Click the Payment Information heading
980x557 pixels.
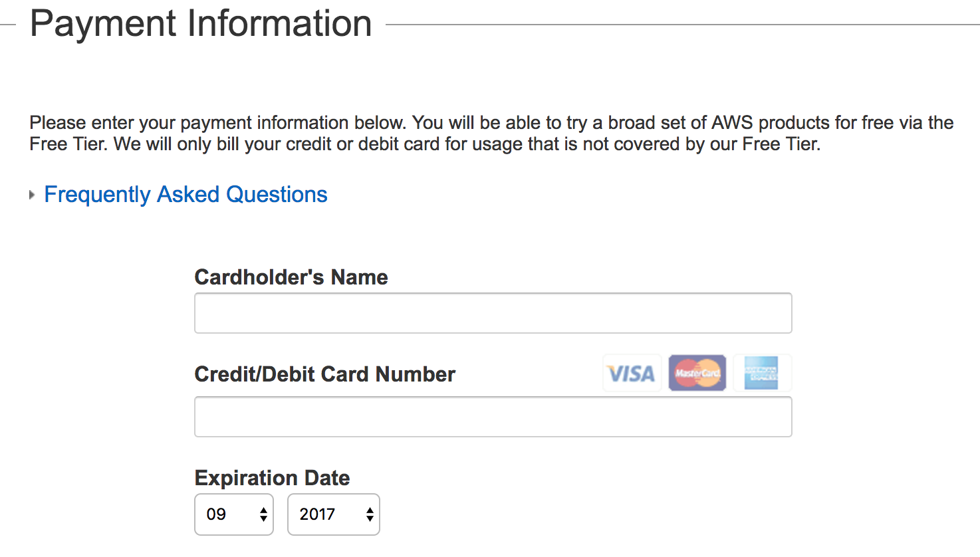[x=201, y=24]
